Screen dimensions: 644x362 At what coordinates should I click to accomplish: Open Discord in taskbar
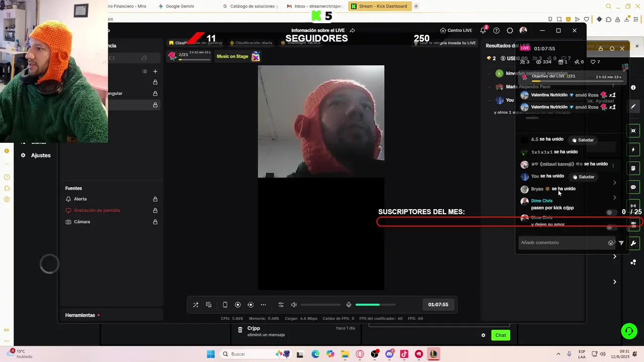pos(389,354)
